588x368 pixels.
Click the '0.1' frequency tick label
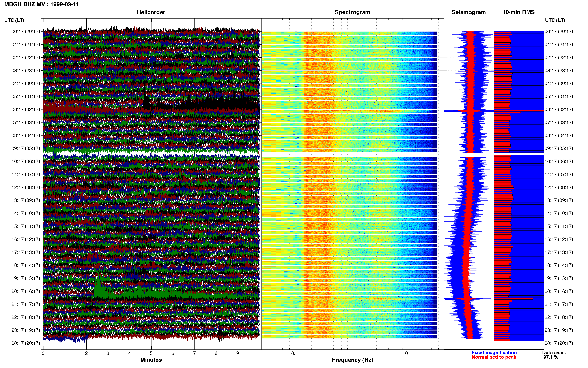[x=295, y=353]
